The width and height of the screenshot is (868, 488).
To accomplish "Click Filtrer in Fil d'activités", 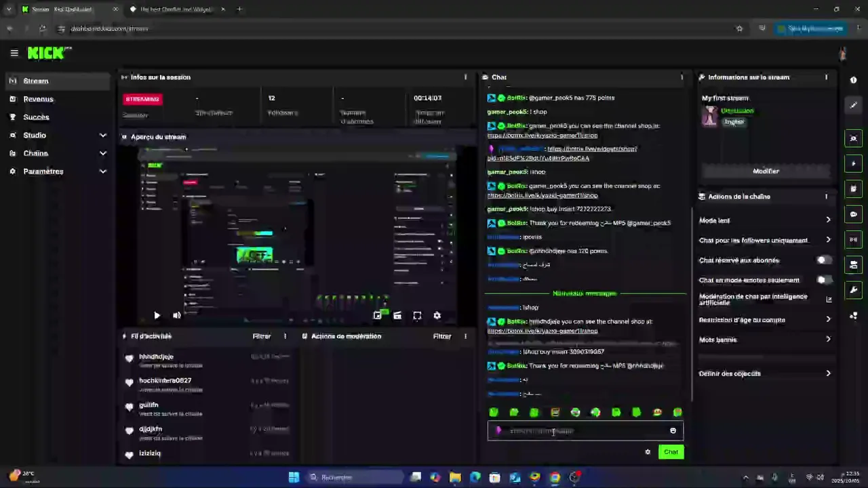I will pyautogui.click(x=262, y=336).
